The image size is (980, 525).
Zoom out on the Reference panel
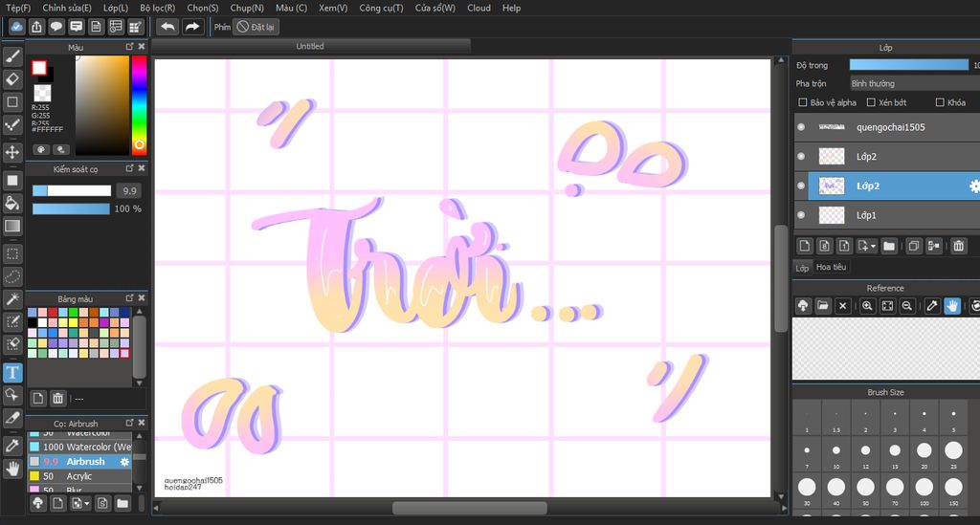(x=907, y=306)
